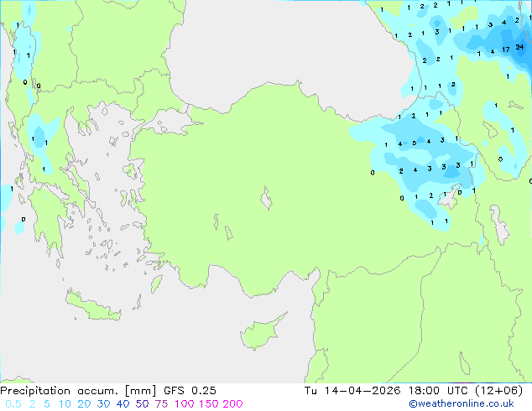The width and height of the screenshot is (532, 411).
Task: Click the '18:00 UTC' time label
Action: tap(440, 391)
